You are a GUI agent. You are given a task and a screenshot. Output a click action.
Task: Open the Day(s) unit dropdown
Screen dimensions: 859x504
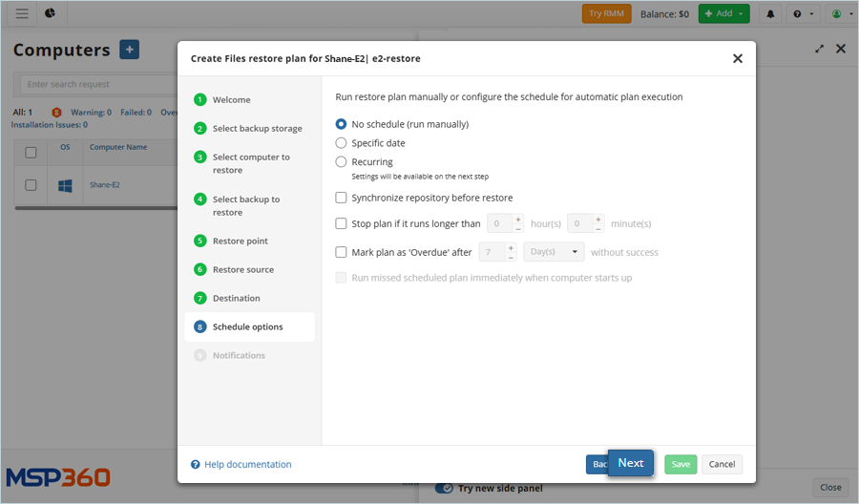[x=554, y=252]
